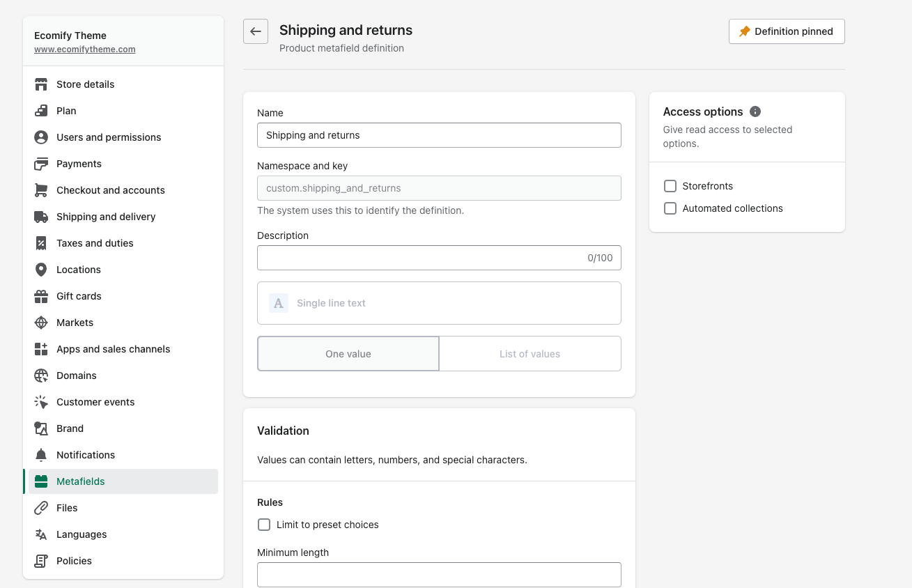
Task: Open Plan settings page
Action: pyautogui.click(x=123, y=111)
